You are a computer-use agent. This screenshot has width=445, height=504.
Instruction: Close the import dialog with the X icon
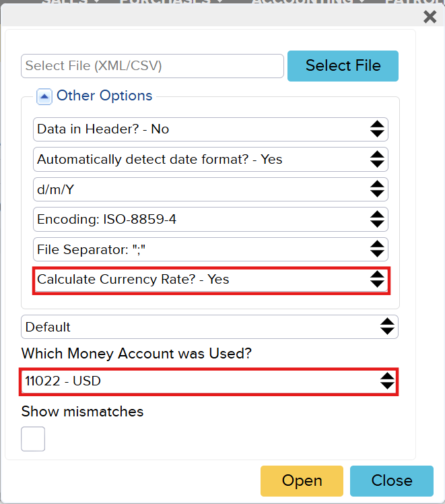pyautogui.click(x=430, y=17)
